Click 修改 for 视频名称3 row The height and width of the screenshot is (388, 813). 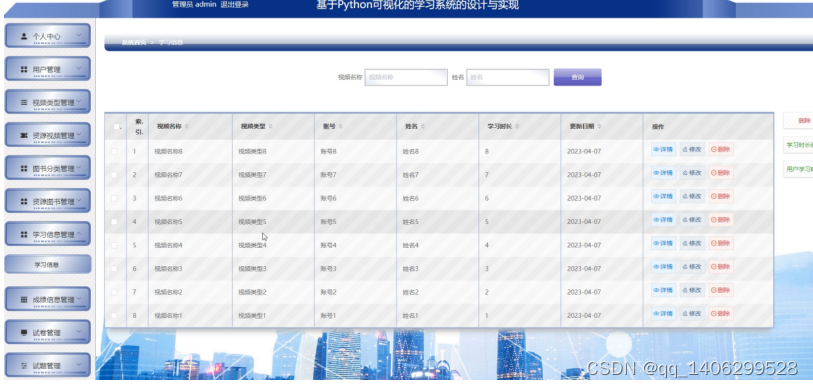click(x=692, y=267)
